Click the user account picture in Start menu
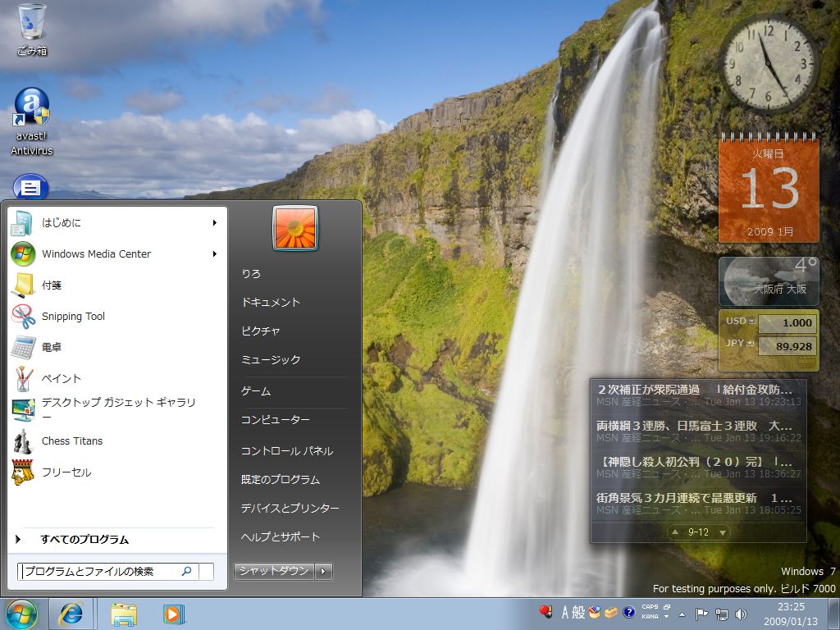Image resolution: width=840 pixels, height=630 pixels. tap(295, 228)
